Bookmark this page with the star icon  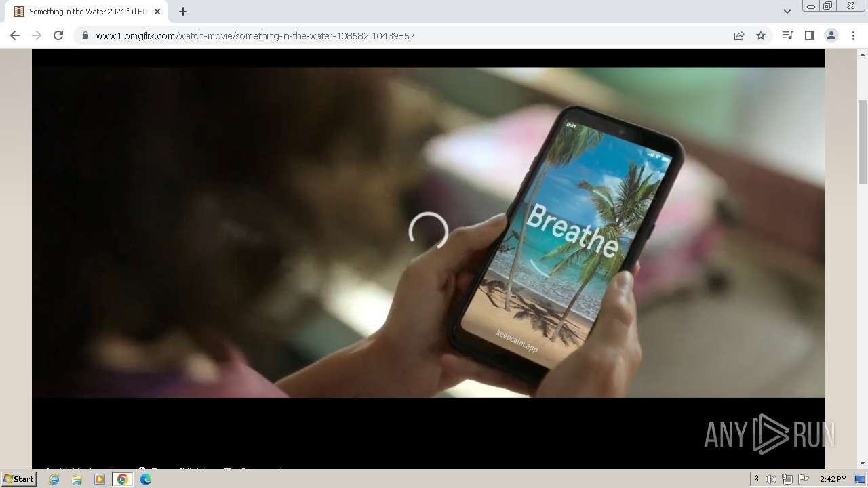pos(761,35)
